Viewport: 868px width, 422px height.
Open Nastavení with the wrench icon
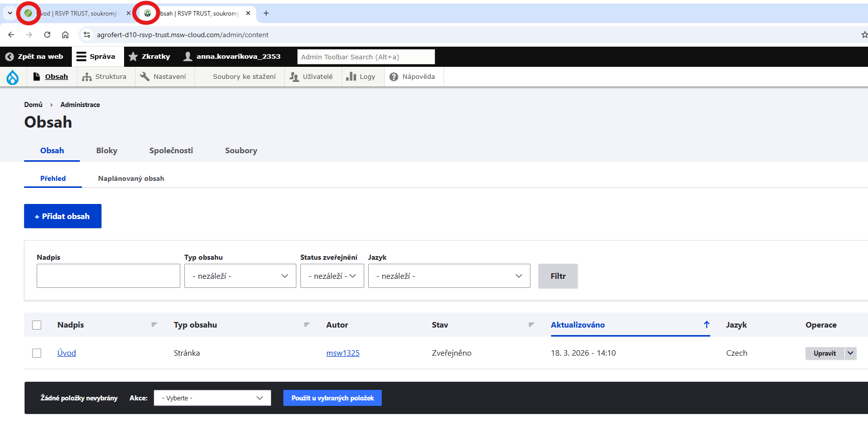tap(163, 77)
